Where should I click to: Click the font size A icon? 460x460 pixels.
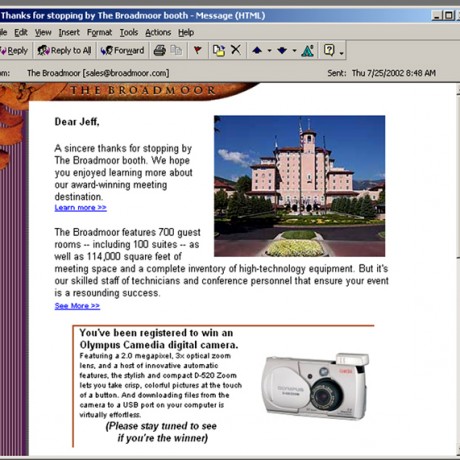[x=307, y=51]
